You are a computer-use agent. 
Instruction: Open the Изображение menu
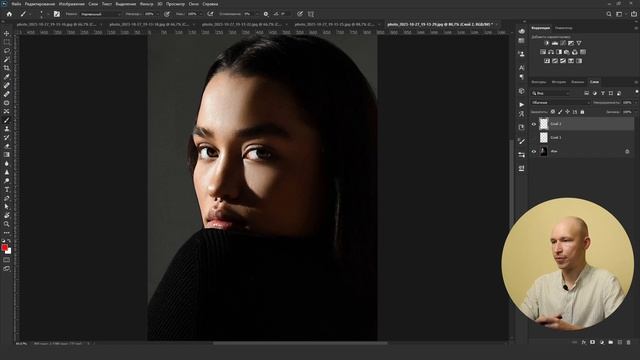coord(71,4)
